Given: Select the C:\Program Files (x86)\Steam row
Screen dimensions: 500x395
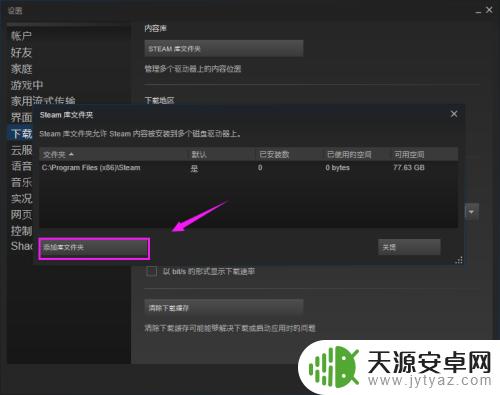Looking at the screenshot, I should coord(248,168).
